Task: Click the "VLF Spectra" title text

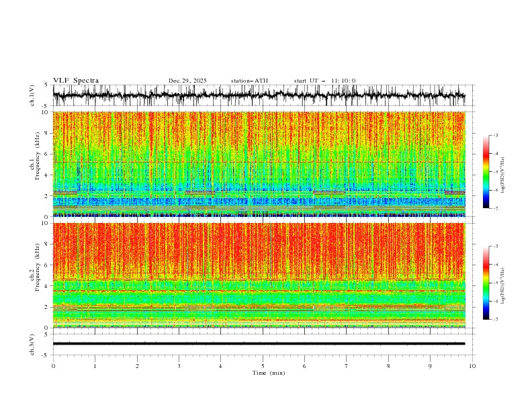Action: point(76,81)
